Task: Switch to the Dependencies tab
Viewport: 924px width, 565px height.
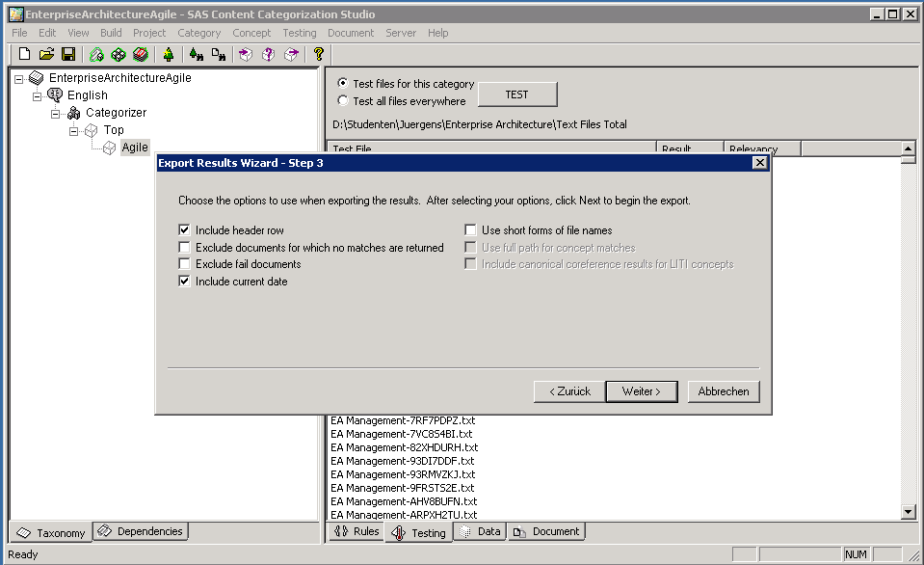Action: coord(141,531)
